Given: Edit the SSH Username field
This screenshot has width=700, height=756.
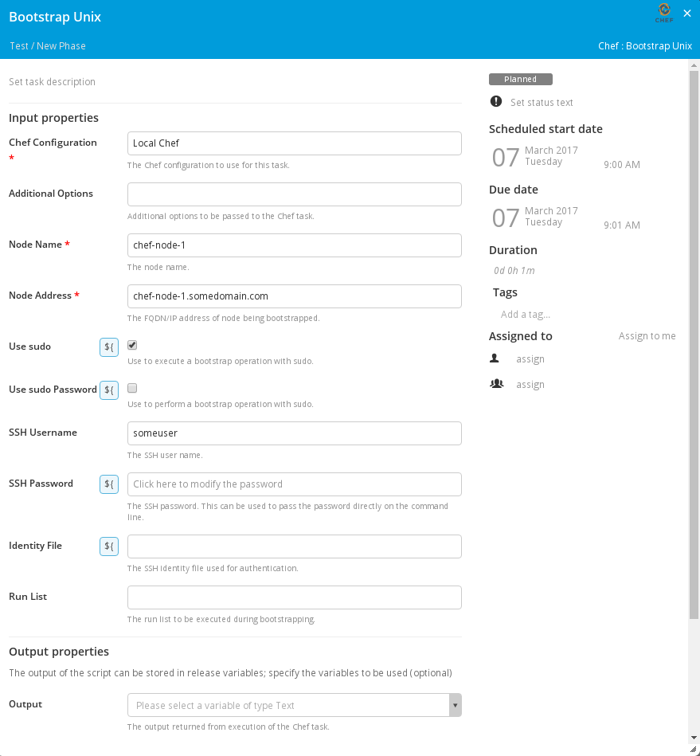Looking at the screenshot, I should 295,433.
